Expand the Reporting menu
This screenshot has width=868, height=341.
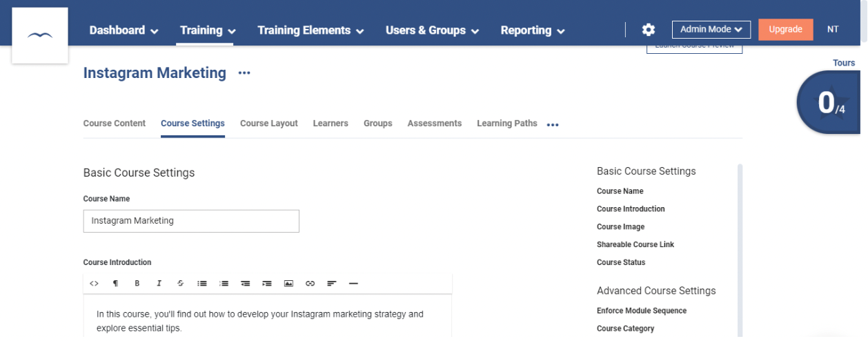click(533, 30)
